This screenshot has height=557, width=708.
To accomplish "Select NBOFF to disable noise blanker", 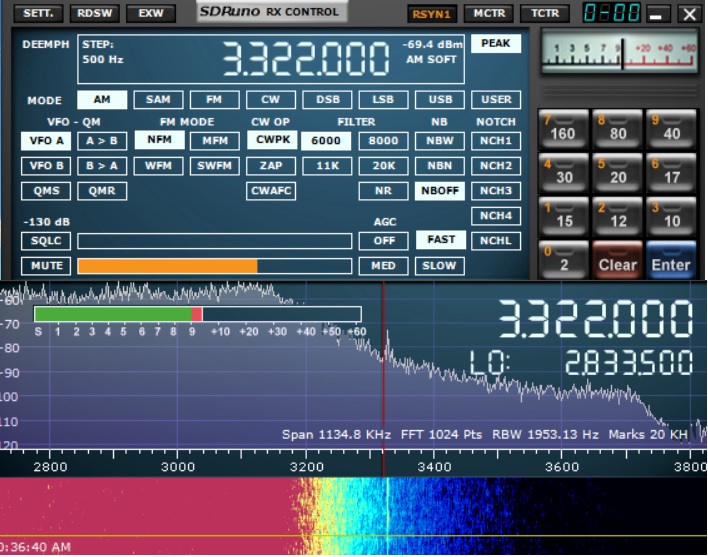I will click(x=440, y=190).
